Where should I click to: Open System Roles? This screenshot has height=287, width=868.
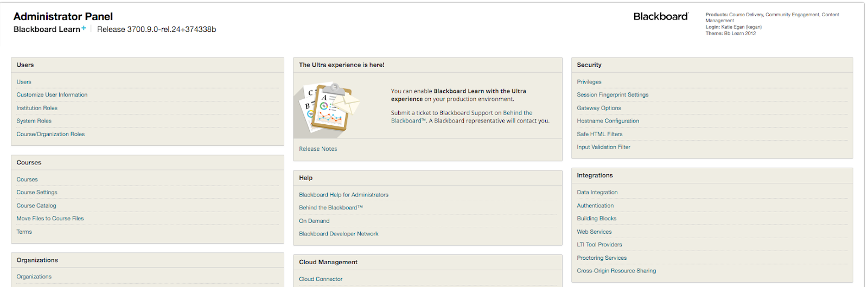(34, 121)
